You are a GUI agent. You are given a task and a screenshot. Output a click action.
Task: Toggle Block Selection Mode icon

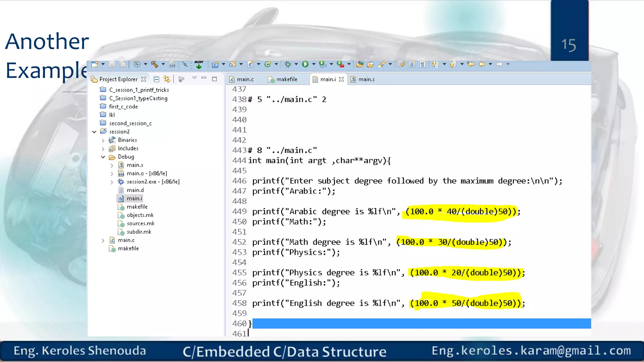point(412,64)
